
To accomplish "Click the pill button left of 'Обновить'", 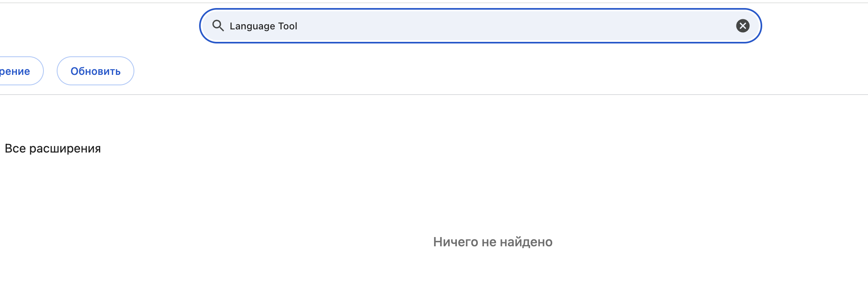I will pyautogui.click(x=18, y=71).
